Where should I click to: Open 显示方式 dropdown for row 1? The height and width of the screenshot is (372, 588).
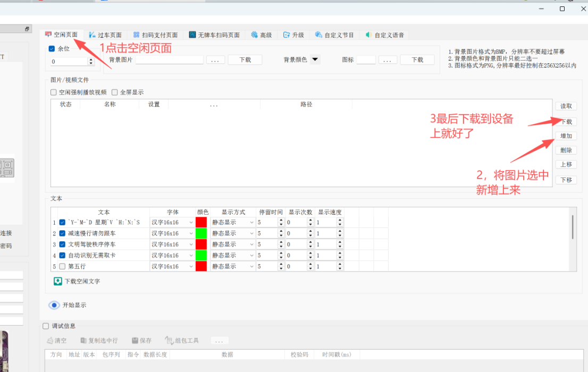[x=251, y=222]
